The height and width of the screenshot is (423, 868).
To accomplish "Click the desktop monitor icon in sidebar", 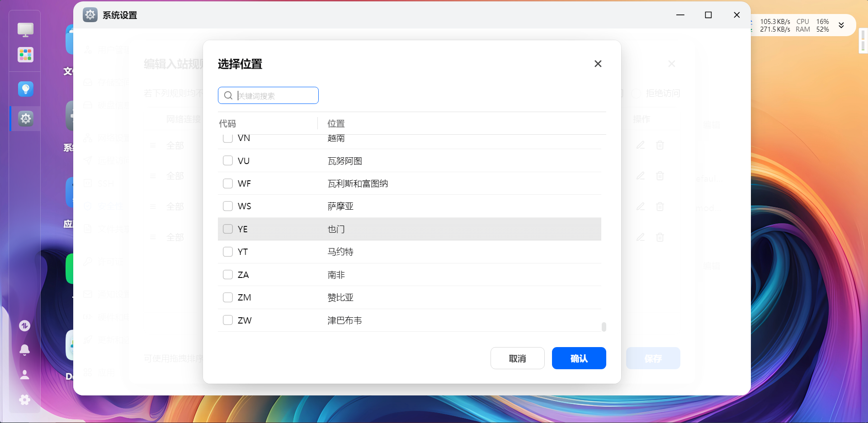I will [25, 30].
